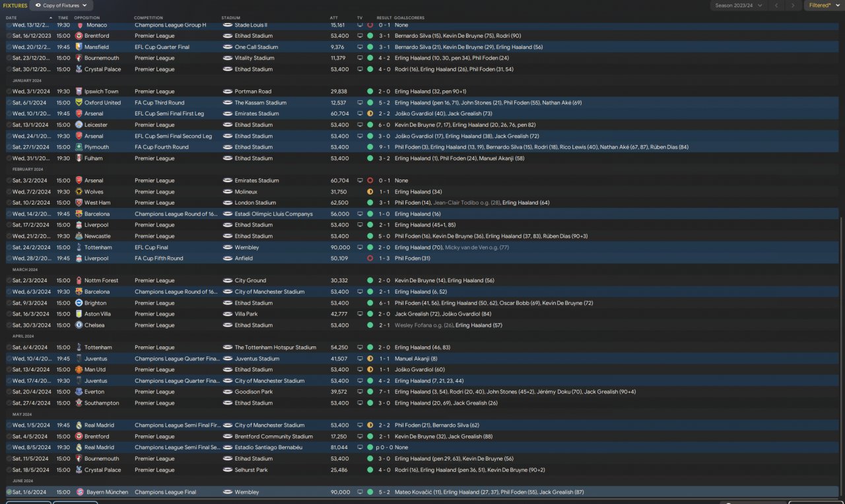Click the 9 - 1 result against Plymouth
Screen dimensions: 845x504
tap(384, 147)
